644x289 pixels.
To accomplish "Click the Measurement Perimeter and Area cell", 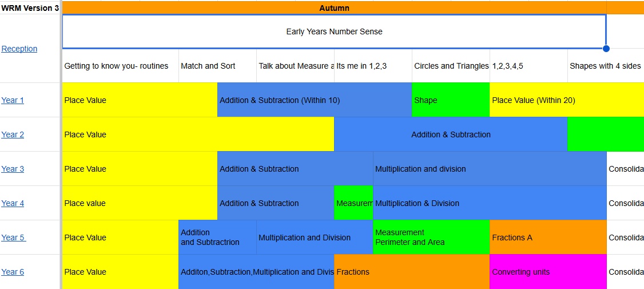I will pyautogui.click(x=431, y=237).
